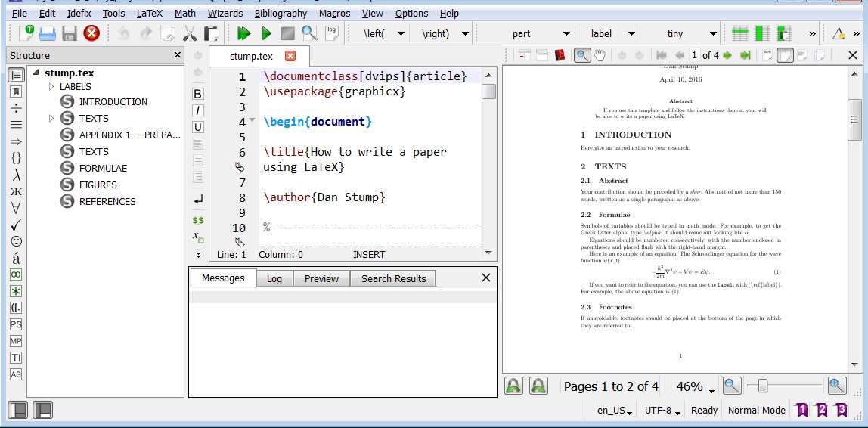The width and height of the screenshot is (868, 428).
Task: Toggle bottom messages panel visibility button
Action: point(42,411)
